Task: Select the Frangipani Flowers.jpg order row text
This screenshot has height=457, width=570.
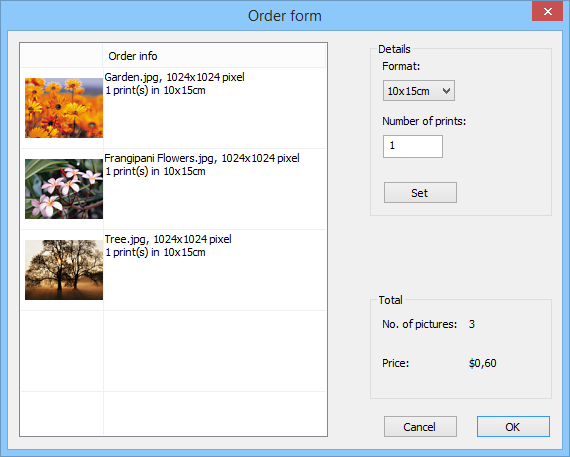Action: [x=202, y=165]
